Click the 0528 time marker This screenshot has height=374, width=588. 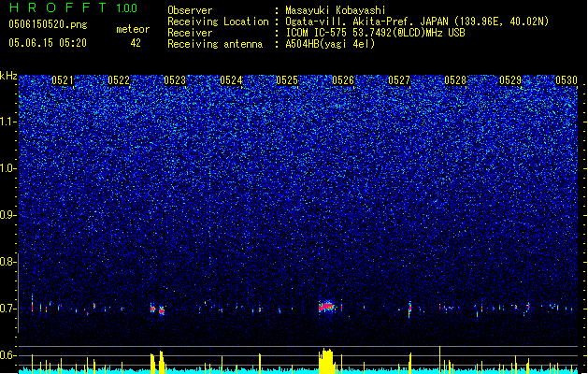tap(455, 80)
